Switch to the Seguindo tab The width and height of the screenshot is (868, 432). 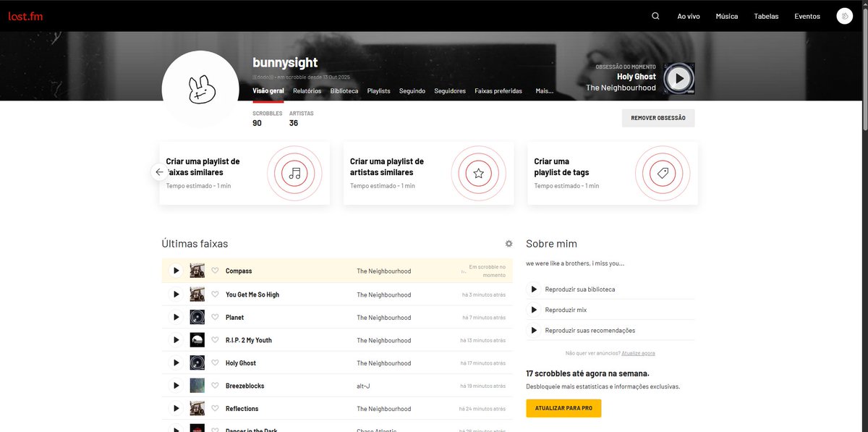(412, 91)
